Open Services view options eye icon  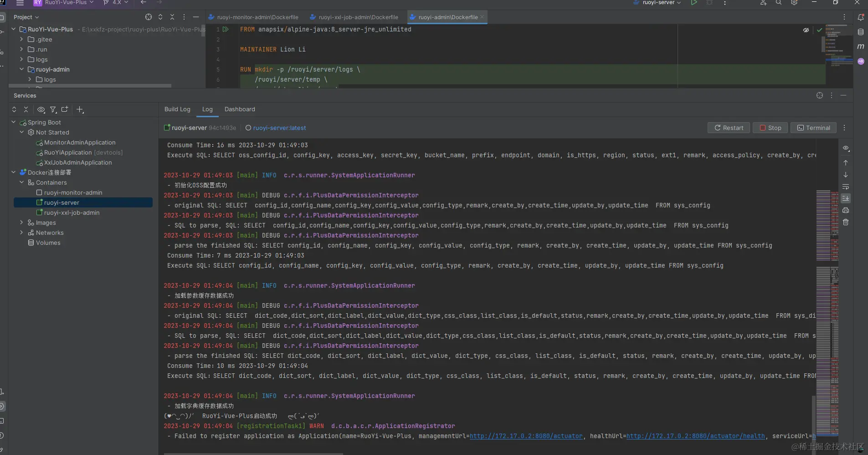(x=41, y=109)
